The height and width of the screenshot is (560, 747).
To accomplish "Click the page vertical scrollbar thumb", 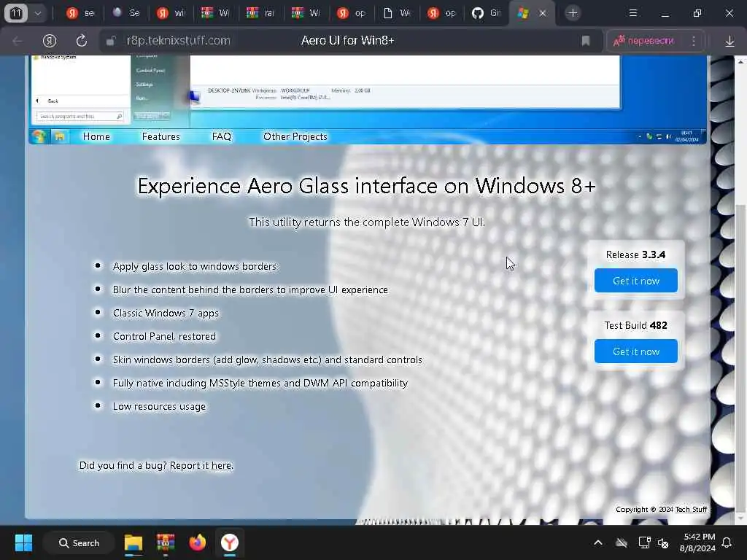I will click(740, 357).
